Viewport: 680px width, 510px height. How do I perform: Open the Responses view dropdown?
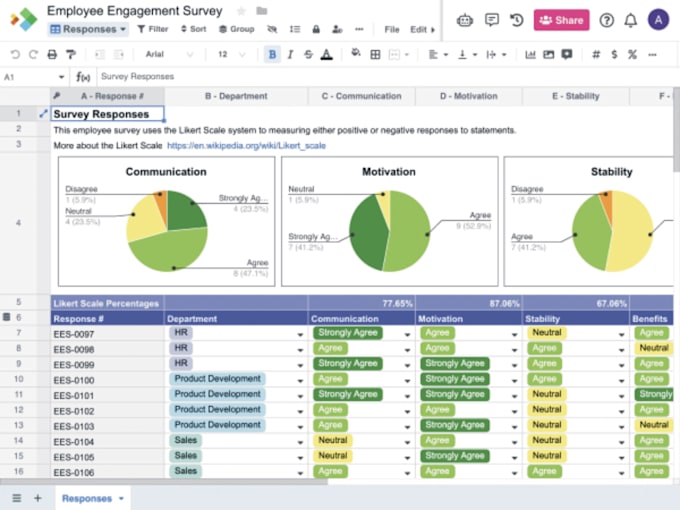[x=88, y=29]
